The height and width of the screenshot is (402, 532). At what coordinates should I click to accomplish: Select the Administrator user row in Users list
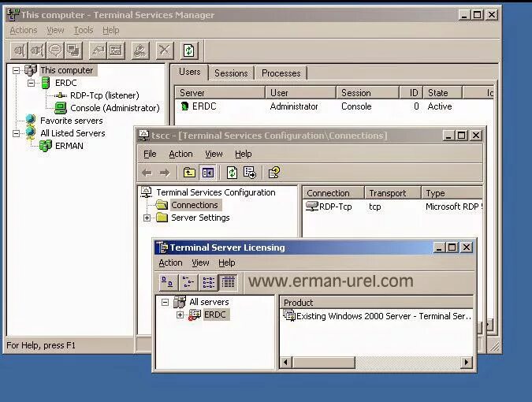(334, 106)
